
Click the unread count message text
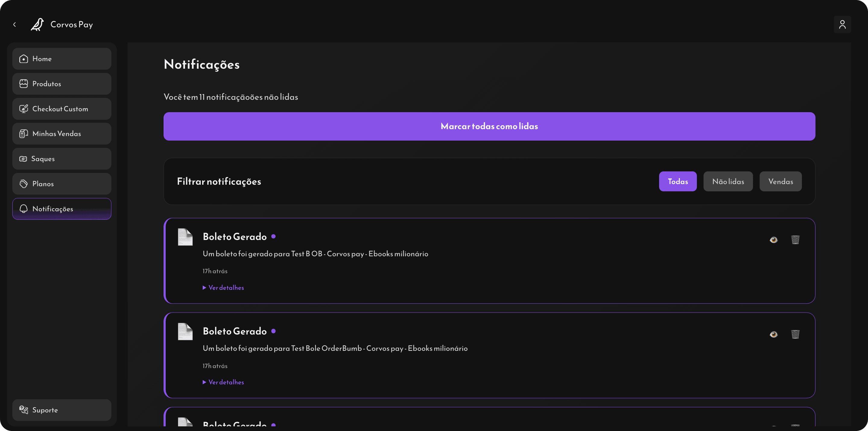click(231, 97)
